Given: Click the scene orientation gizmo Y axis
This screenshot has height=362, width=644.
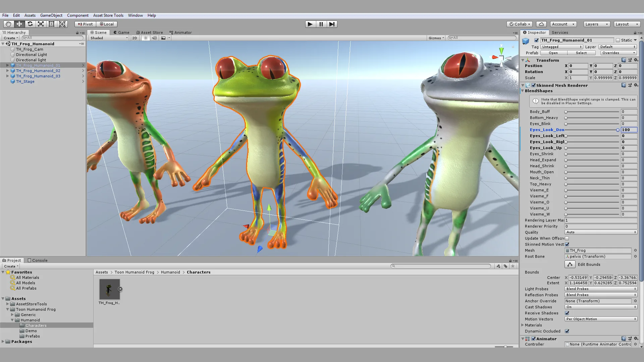Looking at the screenshot, I should (501, 50).
